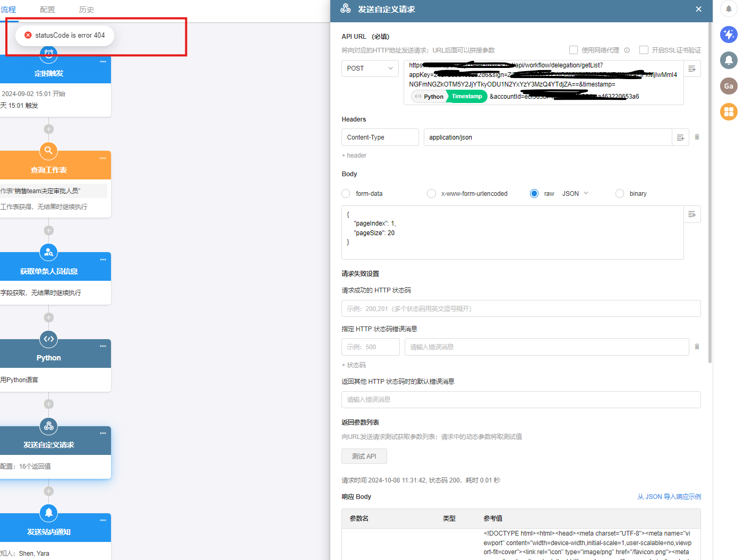Switch to the 配置 tab

click(x=47, y=10)
